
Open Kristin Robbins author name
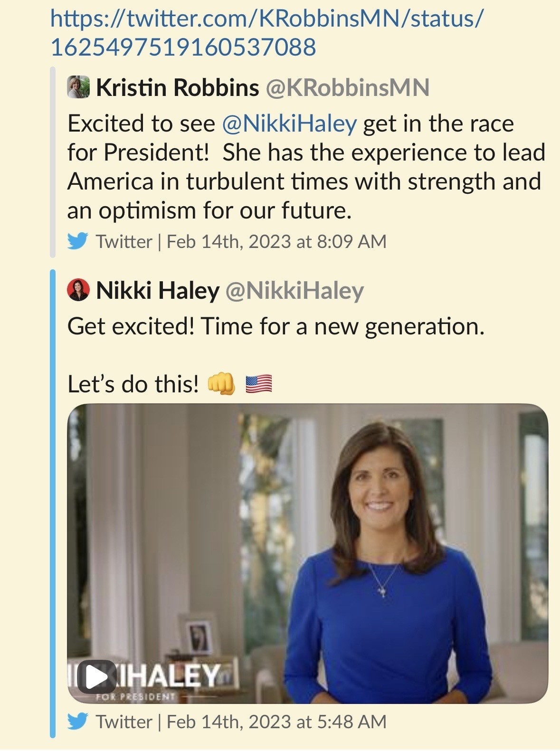coord(178,88)
